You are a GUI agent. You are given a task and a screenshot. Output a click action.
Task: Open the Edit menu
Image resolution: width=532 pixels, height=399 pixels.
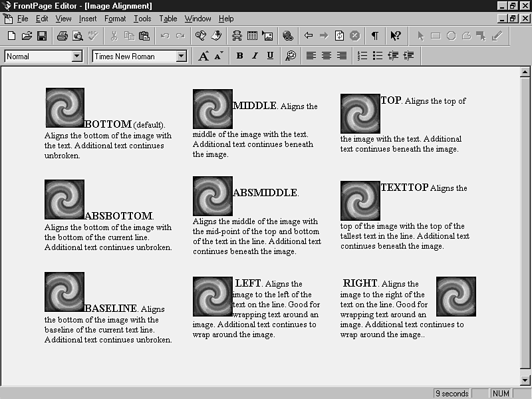pos(42,19)
